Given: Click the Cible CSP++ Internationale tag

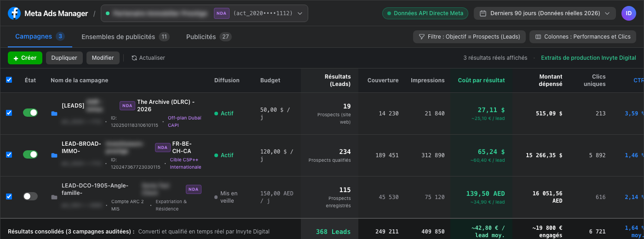Looking at the screenshot, I should click(x=185, y=163).
